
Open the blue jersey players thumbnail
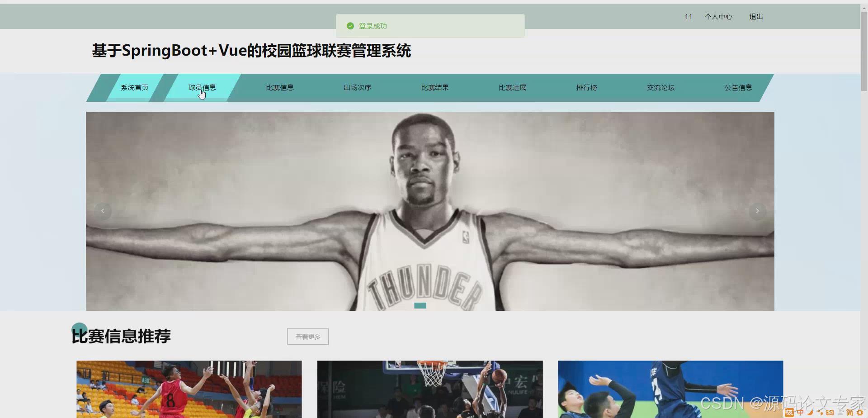pos(670,389)
